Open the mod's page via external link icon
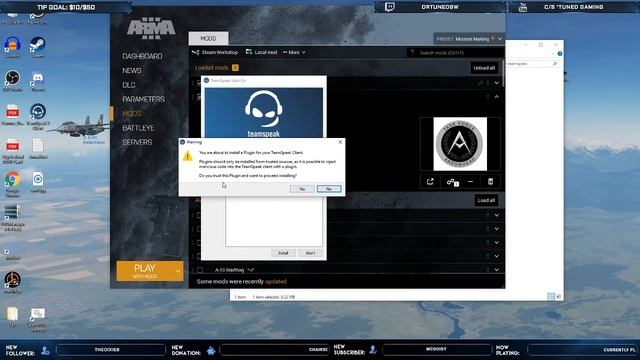This screenshot has width=640, height=360. tap(430, 182)
